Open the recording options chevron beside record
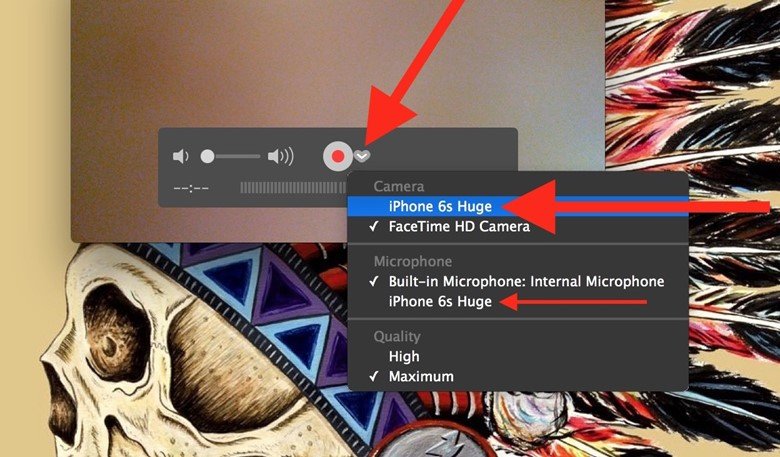Screen dimensions: 780x457 (x=363, y=156)
